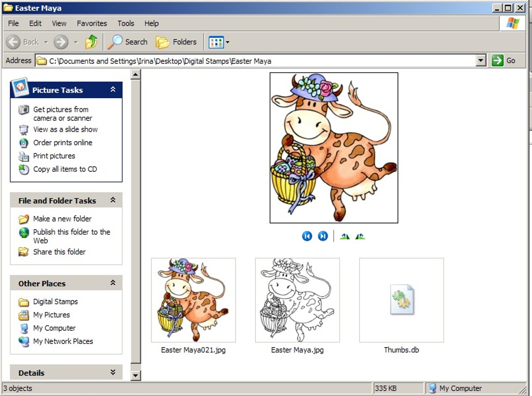Collapse File and Folder Tasks panel
This screenshot has width=532, height=396.
(113, 200)
